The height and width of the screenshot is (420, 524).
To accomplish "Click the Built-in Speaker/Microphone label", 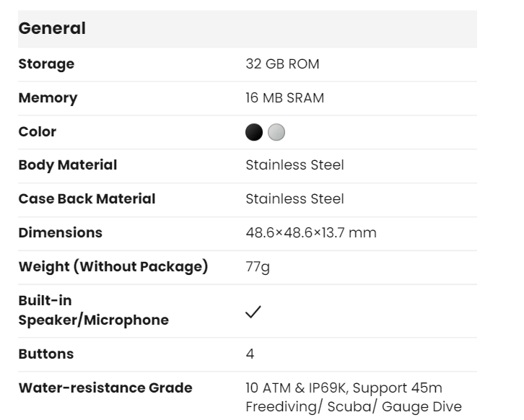I will click(93, 310).
